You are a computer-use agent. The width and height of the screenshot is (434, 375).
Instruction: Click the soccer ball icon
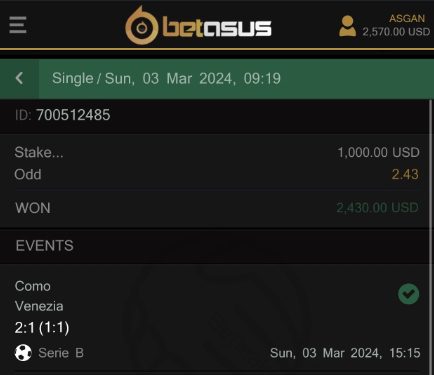23,353
